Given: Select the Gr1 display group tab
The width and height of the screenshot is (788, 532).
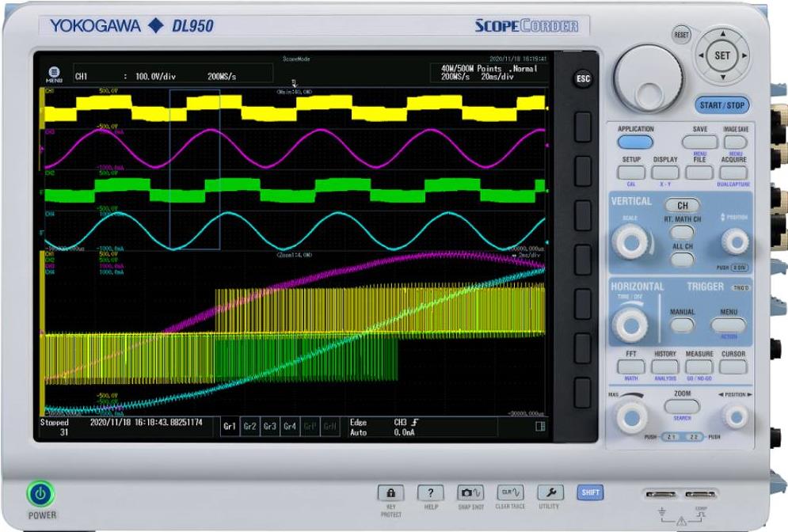Looking at the screenshot, I should coord(230,426).
